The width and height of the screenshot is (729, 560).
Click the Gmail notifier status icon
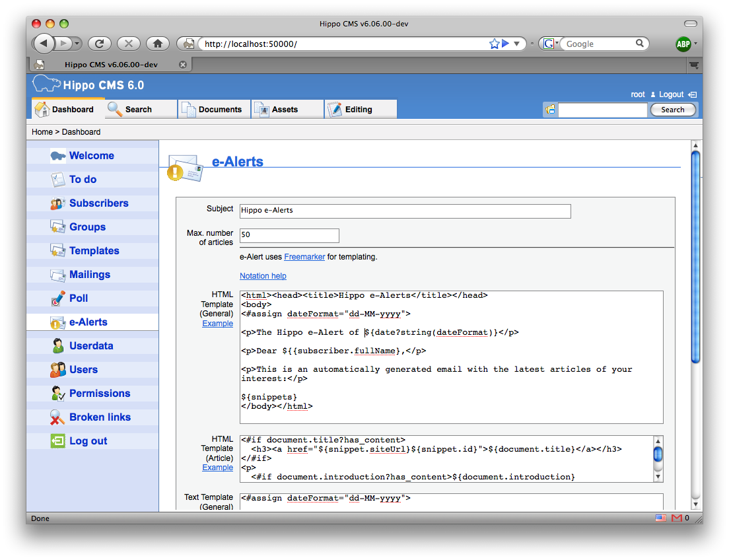pos(676,518)
